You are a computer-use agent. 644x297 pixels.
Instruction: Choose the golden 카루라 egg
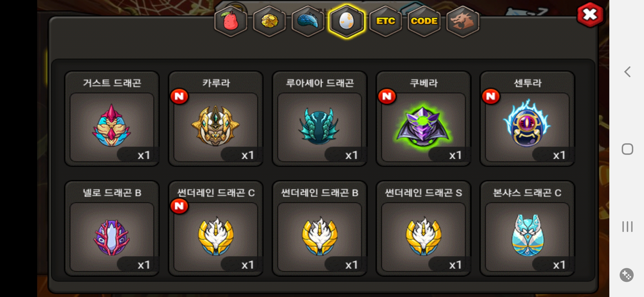(x=216, y=119)
